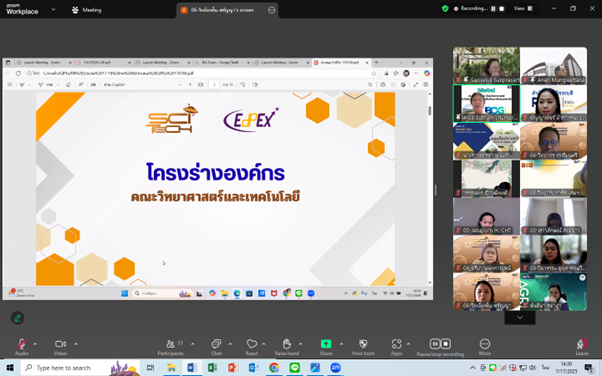Raise hand in the meeting
602x376 pixels.
click(x=286, y=347)
